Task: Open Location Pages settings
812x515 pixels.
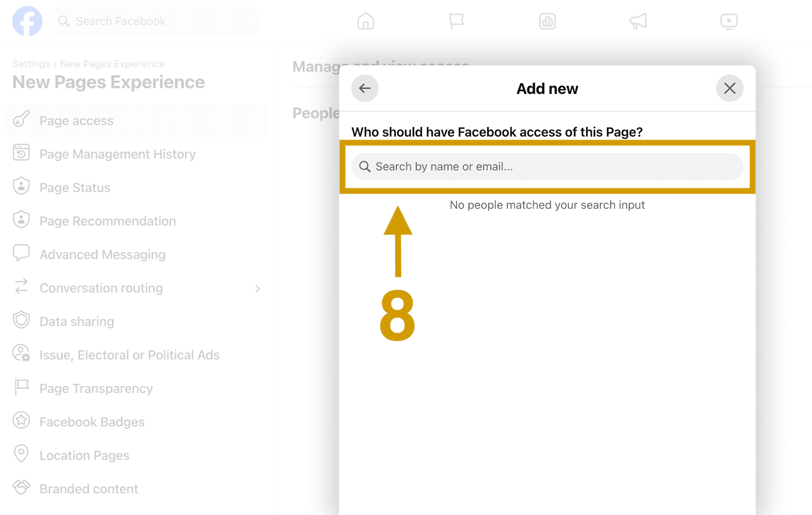Action: [137, 456]
